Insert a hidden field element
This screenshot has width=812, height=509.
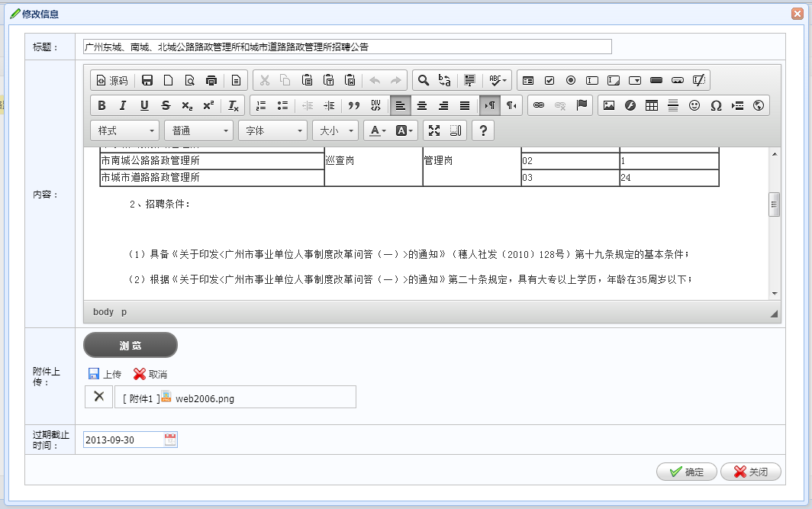point(698,80)
